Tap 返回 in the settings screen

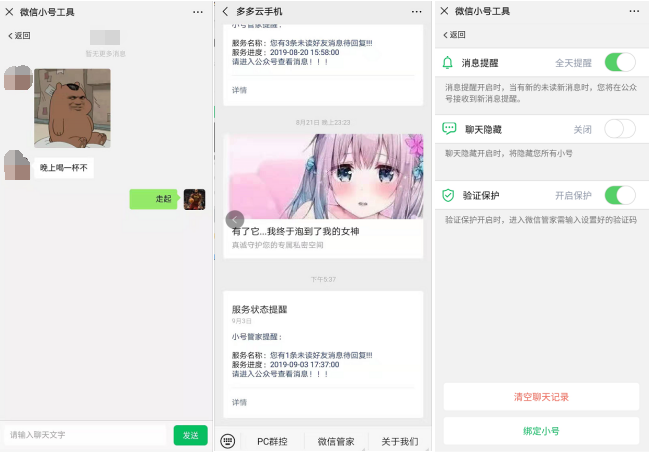click(454, 35)
